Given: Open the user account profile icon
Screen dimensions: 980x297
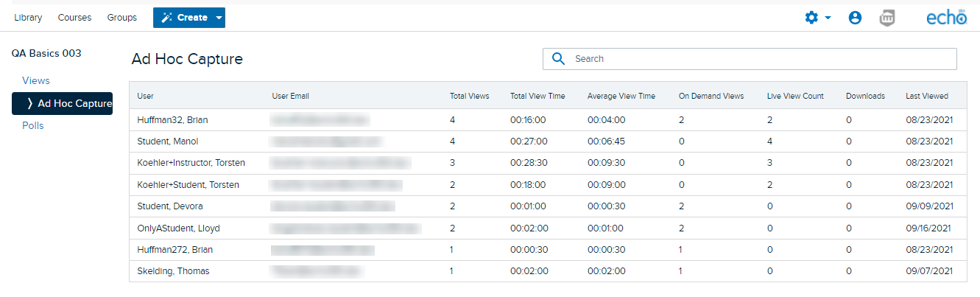Looking at the screenshot, I should click(855, 18).
